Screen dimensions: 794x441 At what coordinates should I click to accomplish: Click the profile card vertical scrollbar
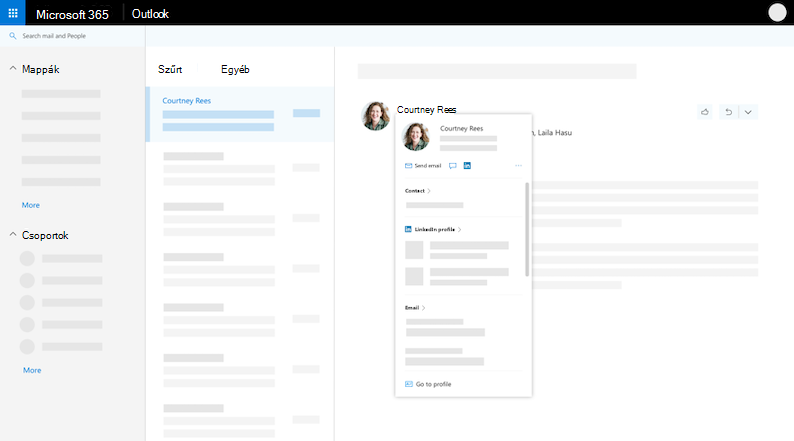click(527, 229)
